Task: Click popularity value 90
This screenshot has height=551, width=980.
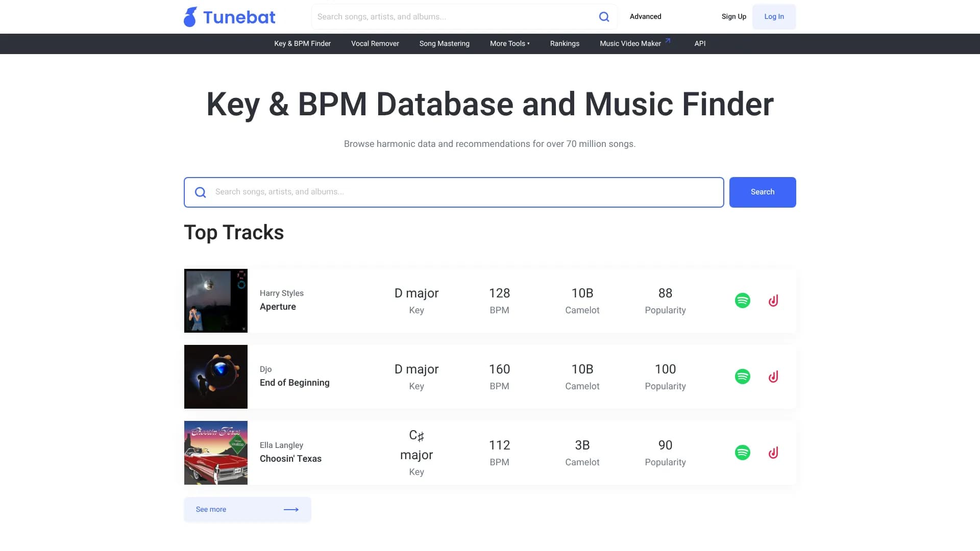Action: [x=665, y=445]
